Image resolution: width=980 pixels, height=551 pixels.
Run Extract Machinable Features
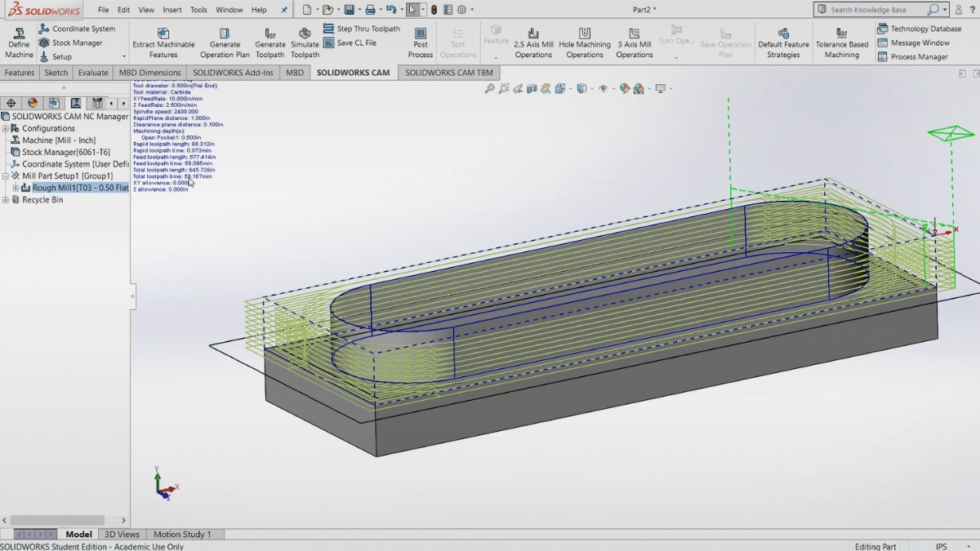163,42
